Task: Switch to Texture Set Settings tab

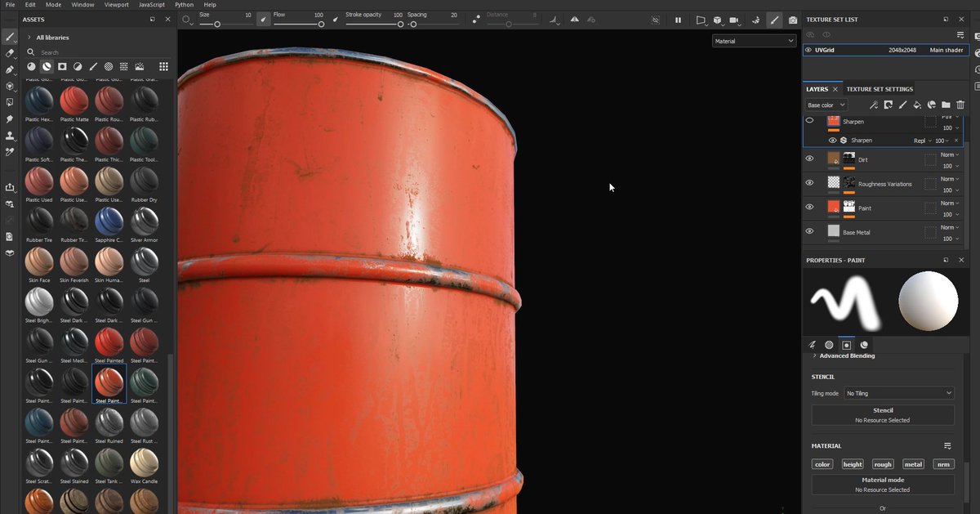Action: click(880, 89)
